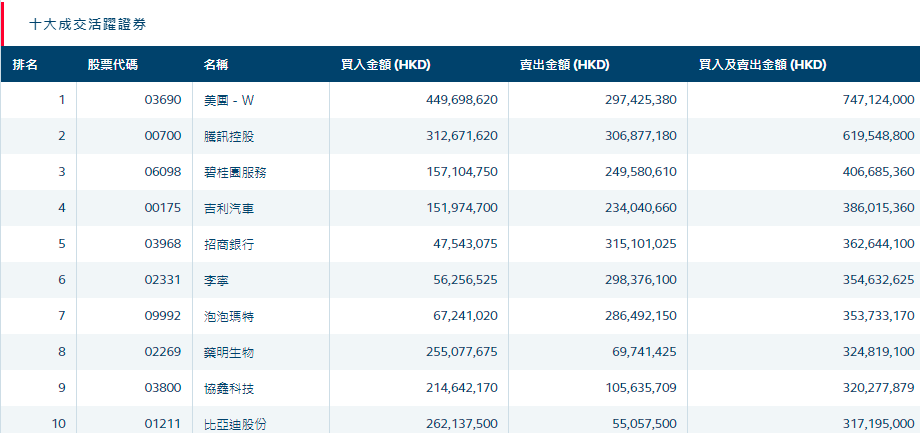
Task: Click buy amount 151,974,700
Action: pos(462,208)
